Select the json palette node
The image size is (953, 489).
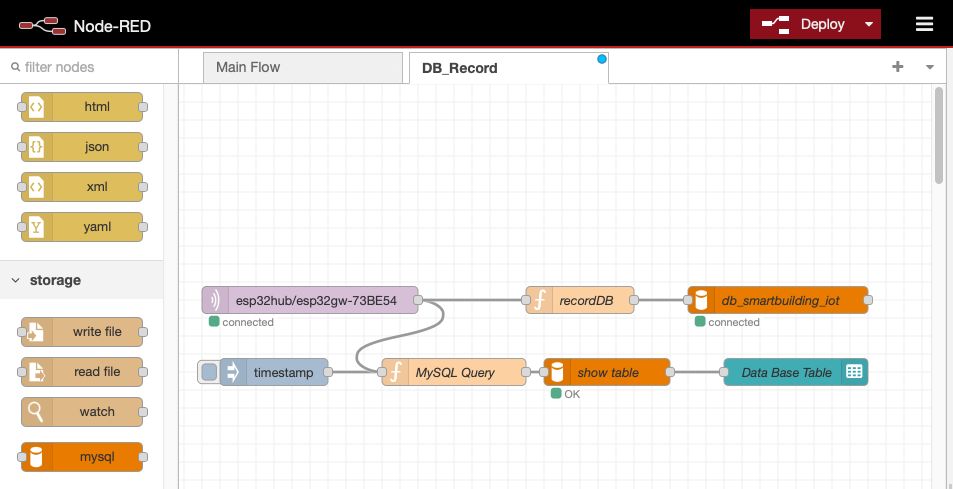[82, 147]
